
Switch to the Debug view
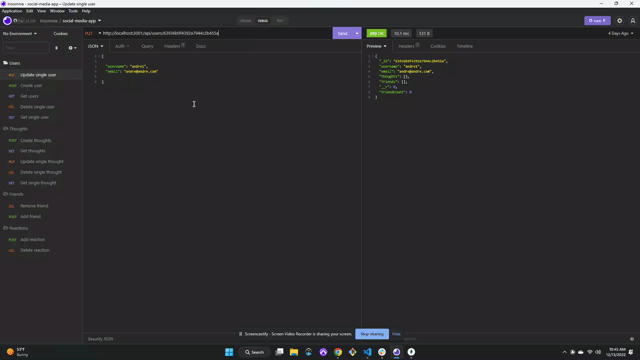click(x=263, y=20)
